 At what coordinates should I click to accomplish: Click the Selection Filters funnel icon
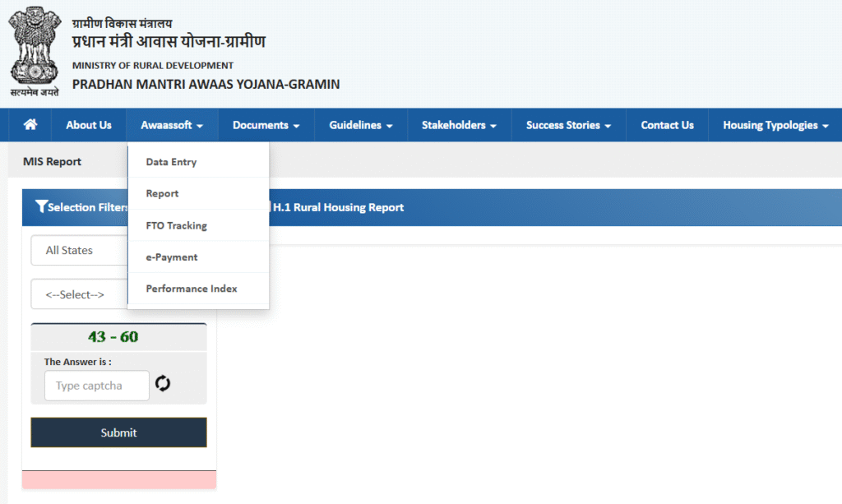click(x=41, y=206)
